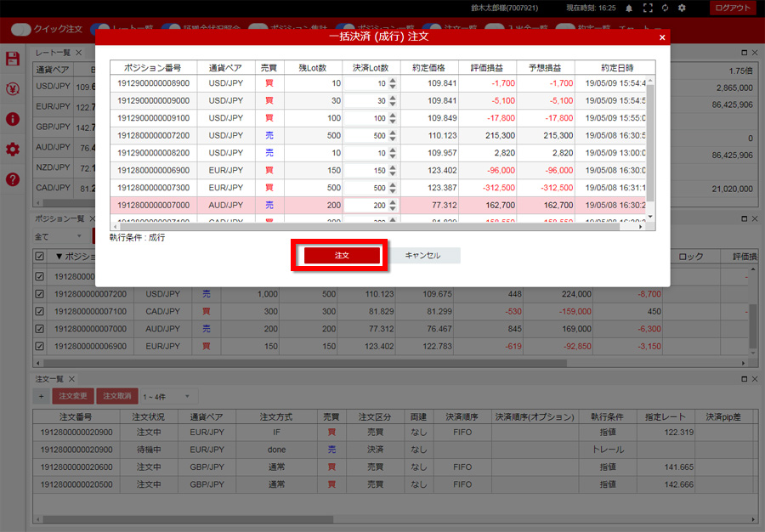This screenshot has height=532, width=765.
Task: Select the ポジション一覧 tab
Action: pyautogui.click(x=59, y=218)
